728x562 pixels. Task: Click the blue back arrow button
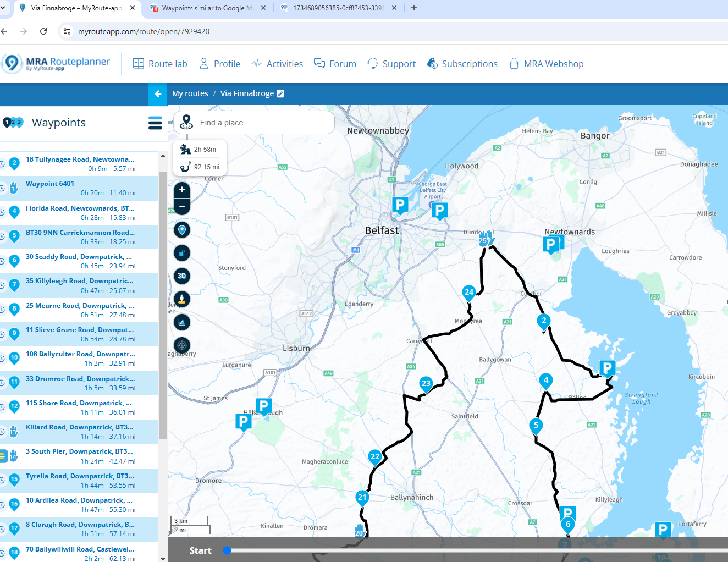158,94
